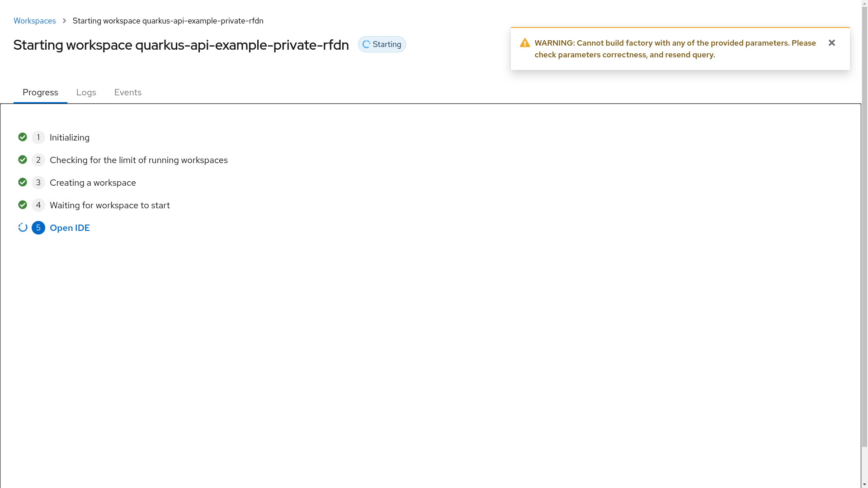Open the Logs tab
Image resolution: width=868 pixels, height=488 pixels.
86,92
